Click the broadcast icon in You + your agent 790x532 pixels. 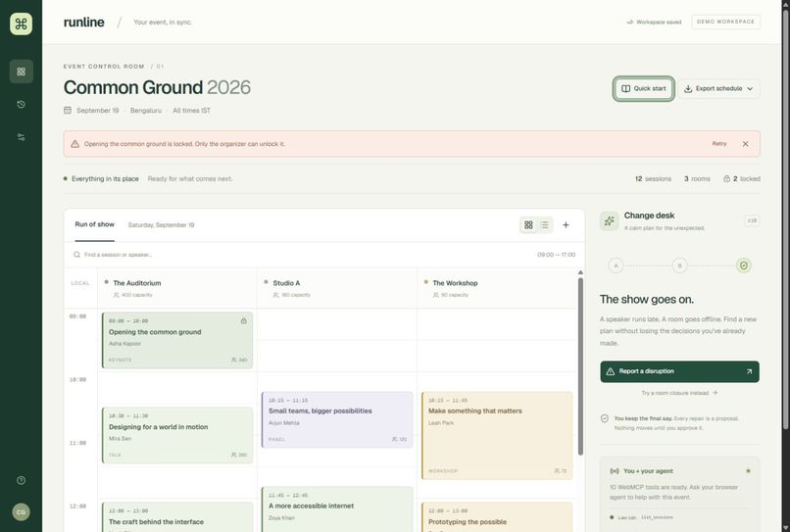pos(615,471)
